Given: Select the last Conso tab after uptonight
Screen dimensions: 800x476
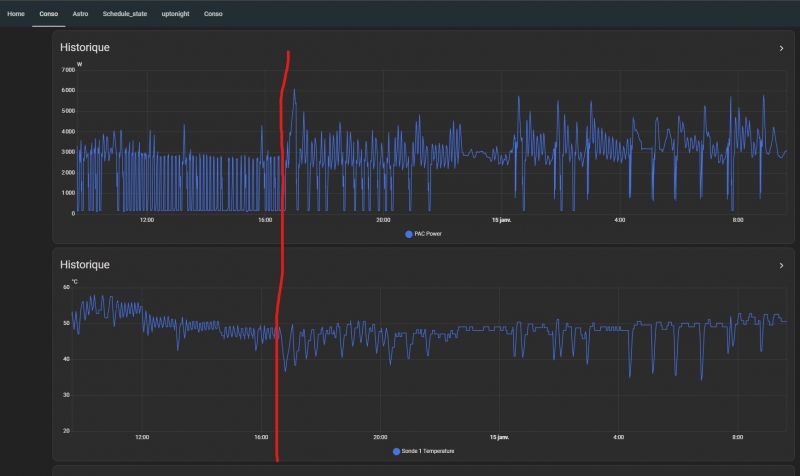Looking at the screenshot, I should coord(213,14).
